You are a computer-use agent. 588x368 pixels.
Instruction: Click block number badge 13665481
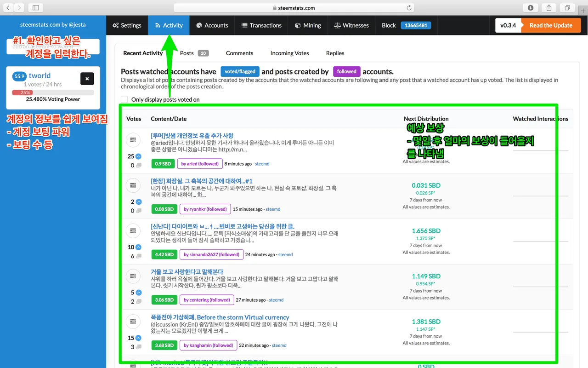coord(416,25)
